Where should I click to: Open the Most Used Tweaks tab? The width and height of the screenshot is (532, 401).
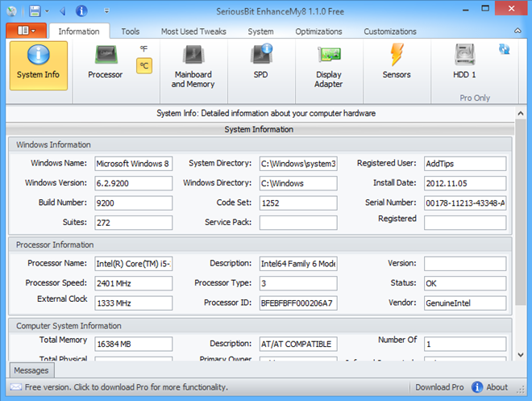click(x=193, y=31)
